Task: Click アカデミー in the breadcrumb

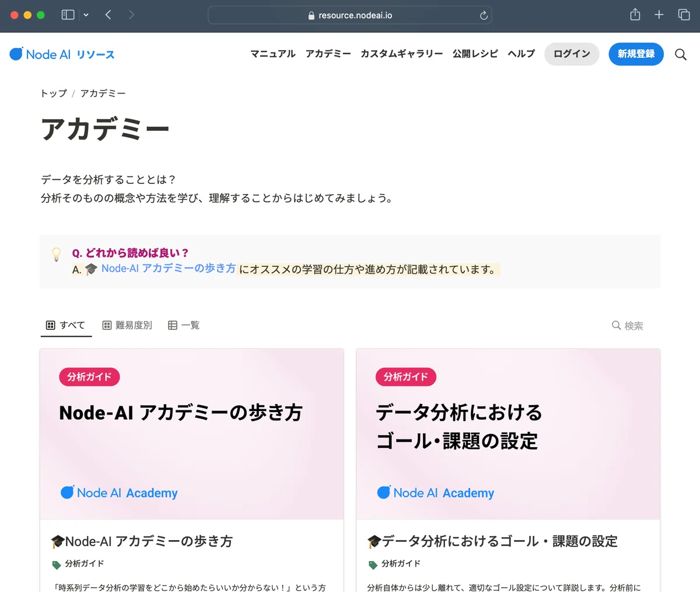Action: click(103, 93)
